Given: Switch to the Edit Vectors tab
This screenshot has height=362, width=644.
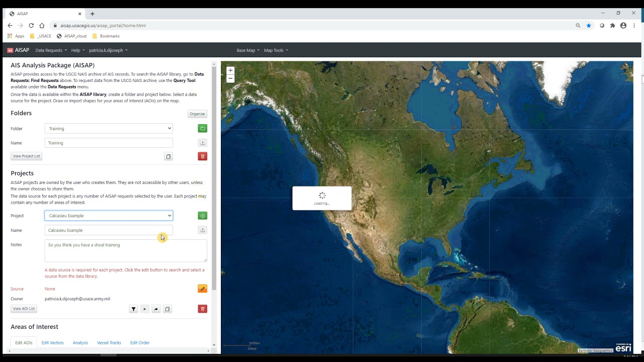Looking at the screenshot, I should click(52, 343).
